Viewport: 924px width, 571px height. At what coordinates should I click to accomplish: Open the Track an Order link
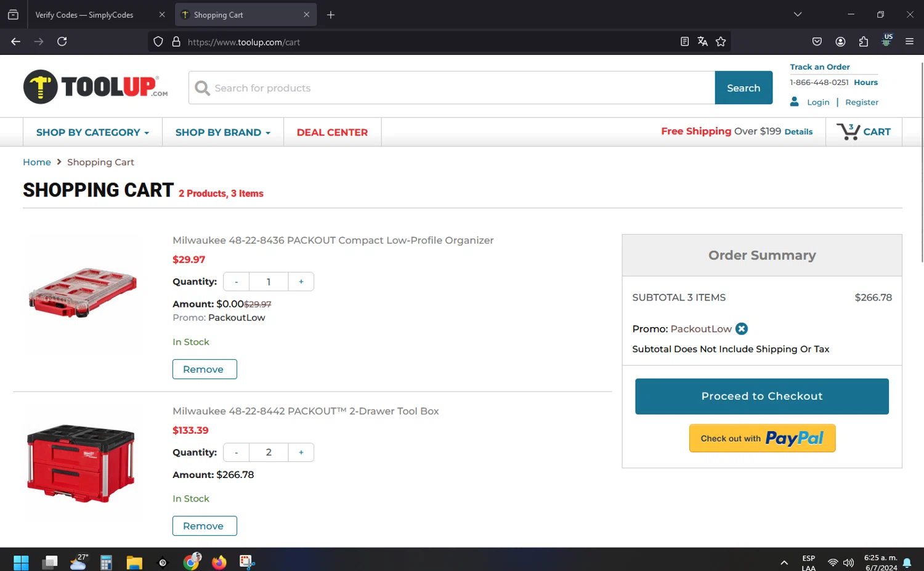pos(820,67)
